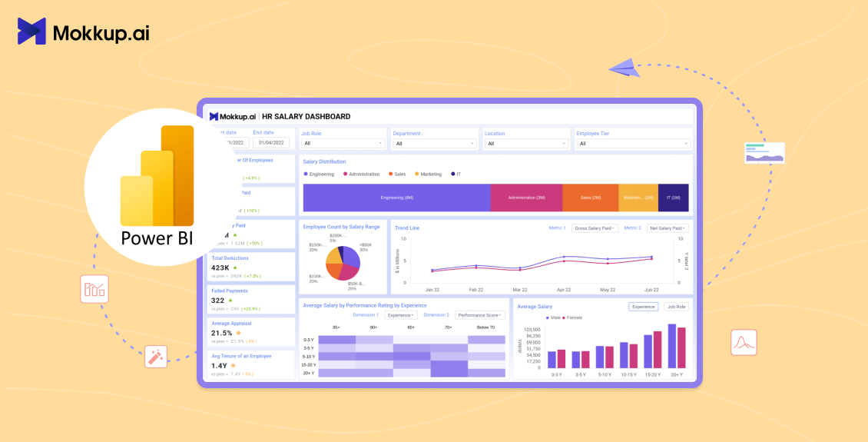
Task: Click the Salary Distribution heading
Action: (x=324, y=161)
